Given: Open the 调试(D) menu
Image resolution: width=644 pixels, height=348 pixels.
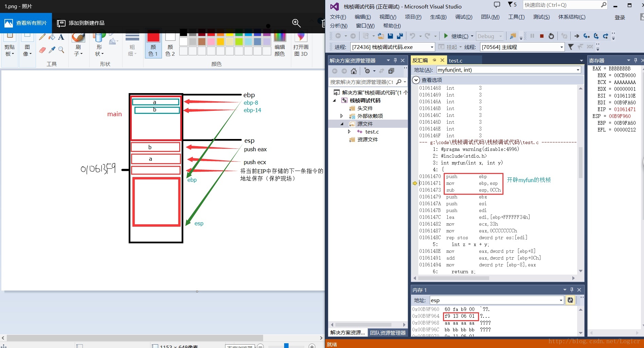Looking at the screenshot, I should pyautogui.click(x=464, y=17).
